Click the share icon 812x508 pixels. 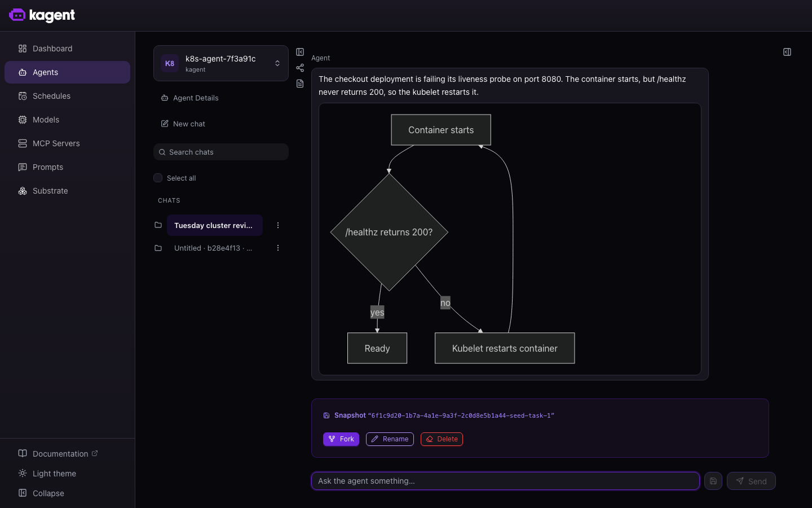pos(300,68)
